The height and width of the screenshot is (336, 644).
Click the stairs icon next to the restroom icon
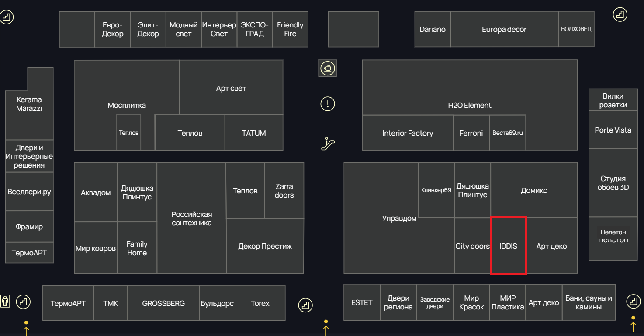[24, 302]
